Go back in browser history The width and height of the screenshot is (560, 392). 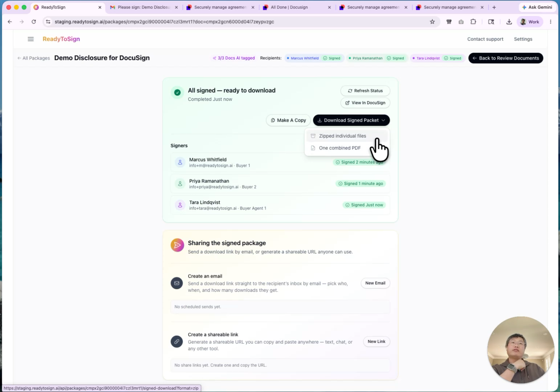tap(10, 22)
